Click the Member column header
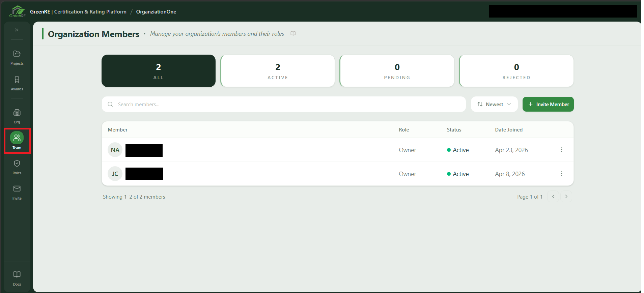644x293 pixels. [x=118, y=130]
